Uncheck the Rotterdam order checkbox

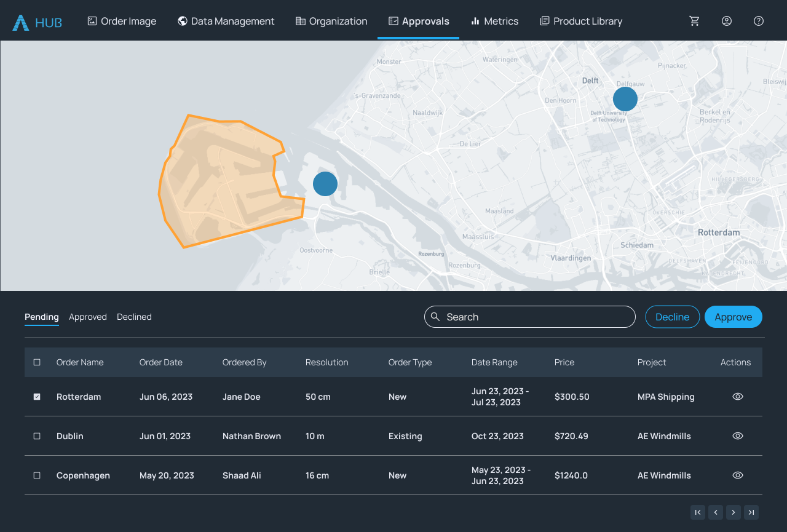(x=36, y=397)
